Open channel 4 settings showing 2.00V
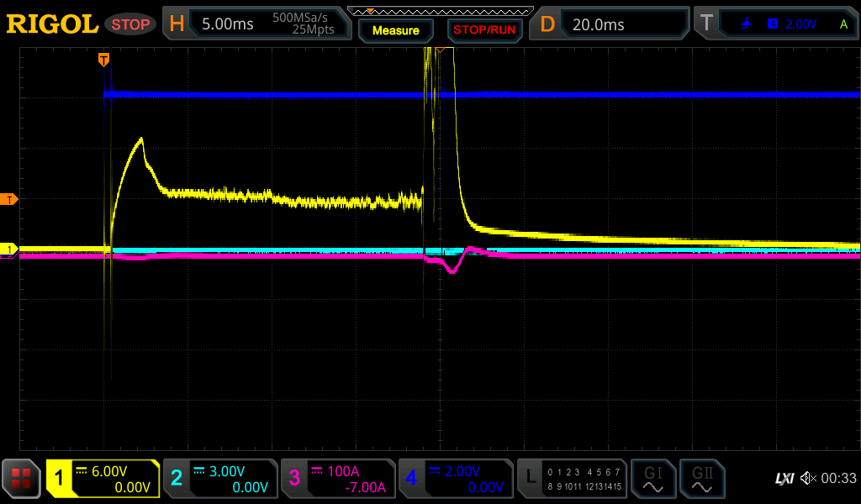 point(455,479)
